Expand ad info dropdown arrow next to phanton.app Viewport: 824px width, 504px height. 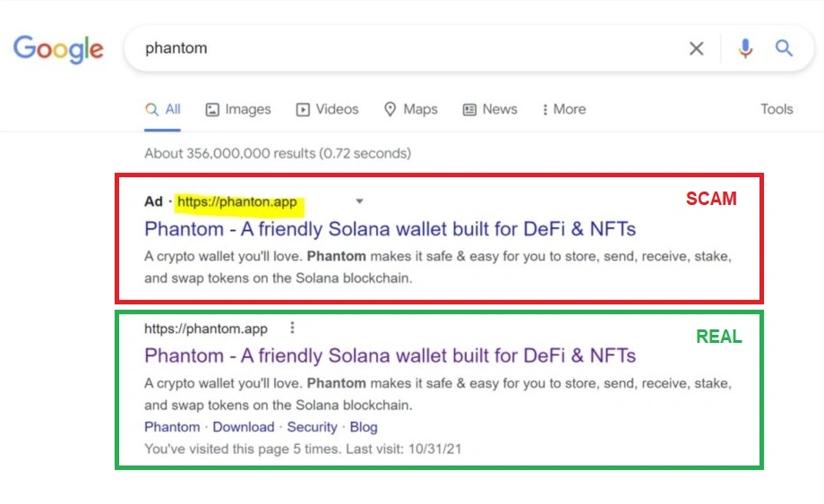(x=359, y=201)
